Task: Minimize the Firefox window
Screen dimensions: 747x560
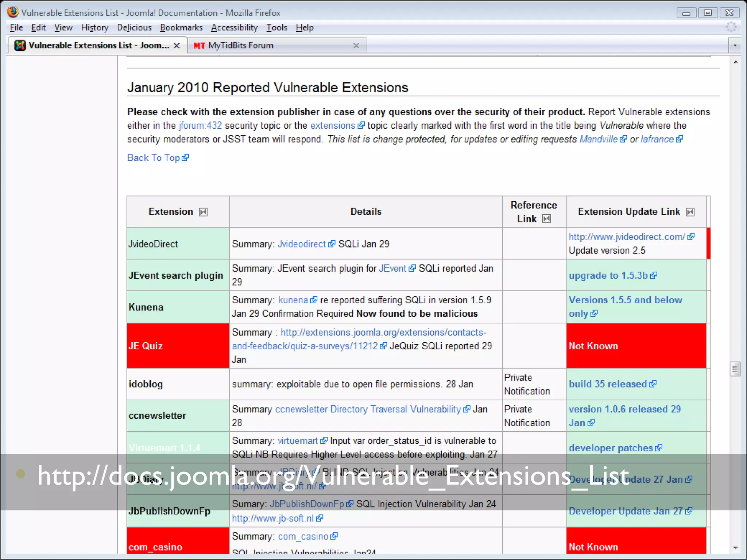Action: (686, 13)
